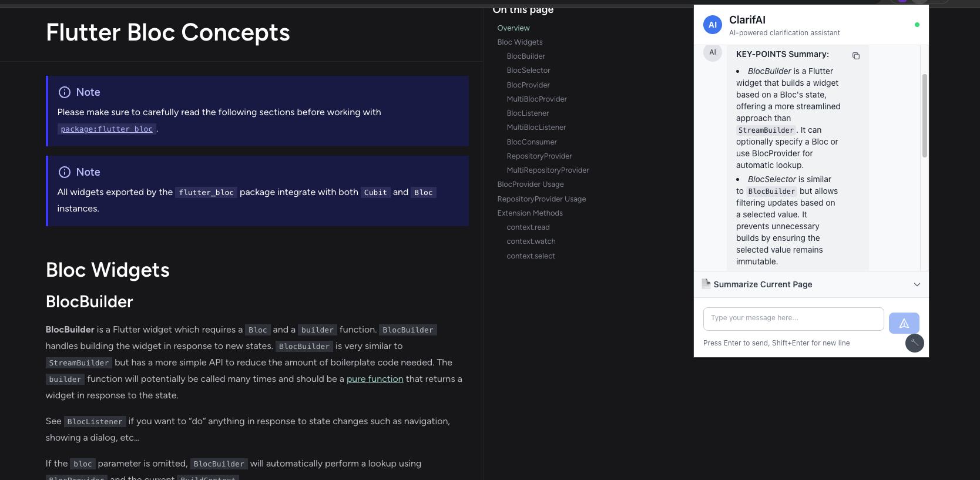Jump to MultiBlocProvider in contents

536,99
